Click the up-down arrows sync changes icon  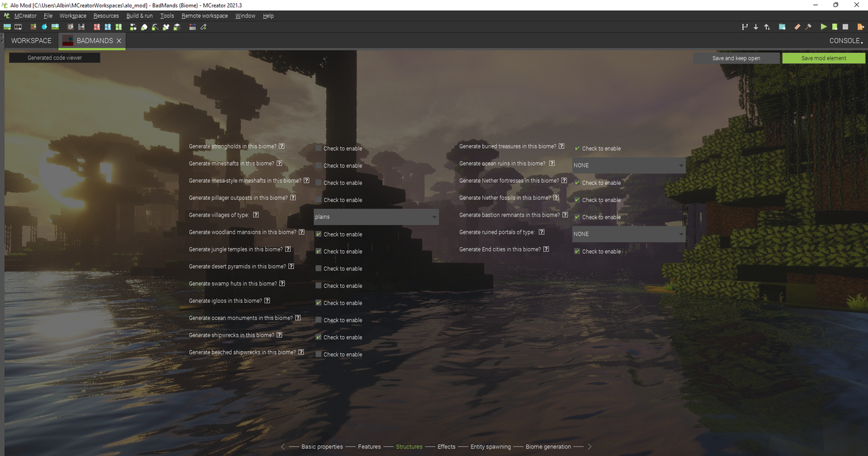[x=767, y=27]
